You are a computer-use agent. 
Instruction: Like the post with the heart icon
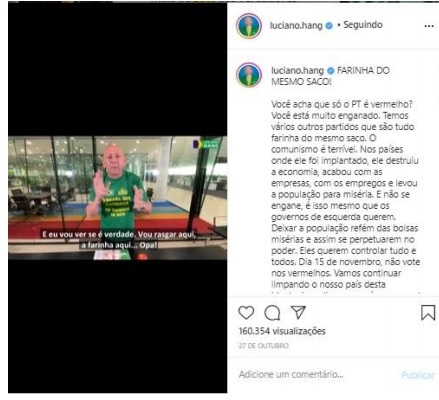[x=246, y=313]
